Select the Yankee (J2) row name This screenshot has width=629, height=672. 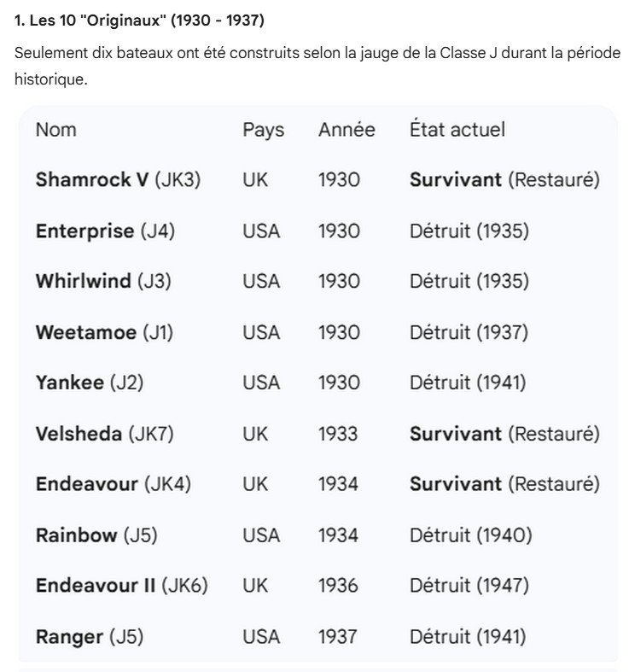tap(90, 383)
